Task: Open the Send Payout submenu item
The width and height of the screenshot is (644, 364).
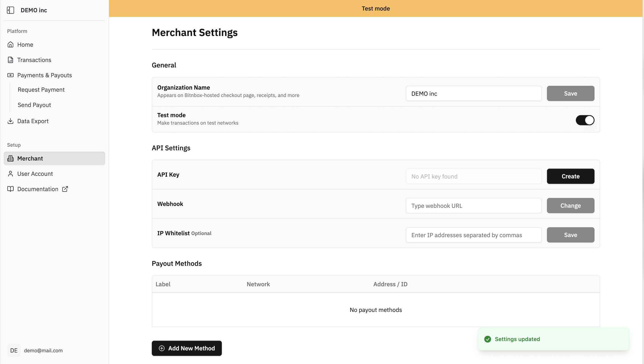Action: pyautogui.click(x=34, y=105)
